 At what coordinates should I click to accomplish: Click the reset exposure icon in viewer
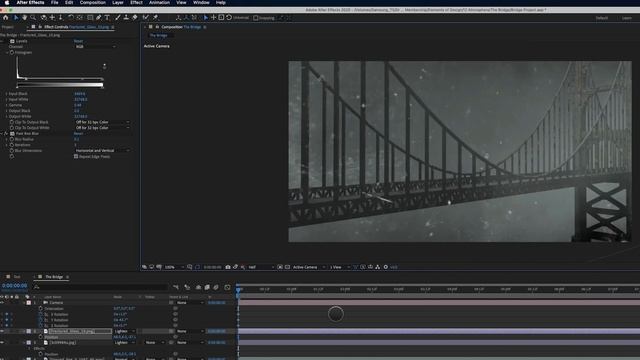[x=386, y=267]
